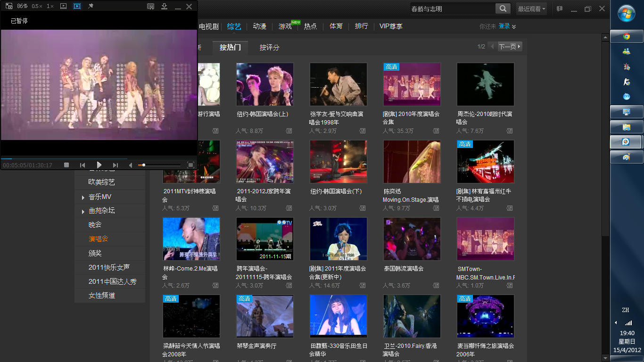
Task: Click the search magnifier button
Action: pos(503,8)
